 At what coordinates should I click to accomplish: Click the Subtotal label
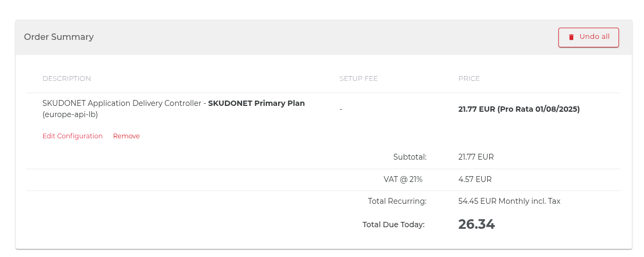(410, 157)
